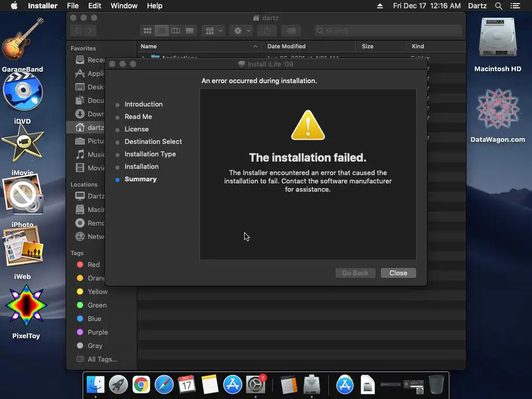Viewport: 532px width, 399px height.
Task: Select the Purple tag in sidebar
Action: [x=92, y=332]
